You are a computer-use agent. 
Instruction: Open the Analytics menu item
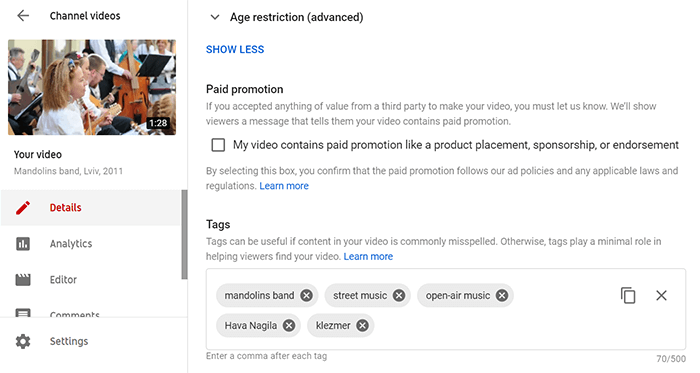click(91, 244)
